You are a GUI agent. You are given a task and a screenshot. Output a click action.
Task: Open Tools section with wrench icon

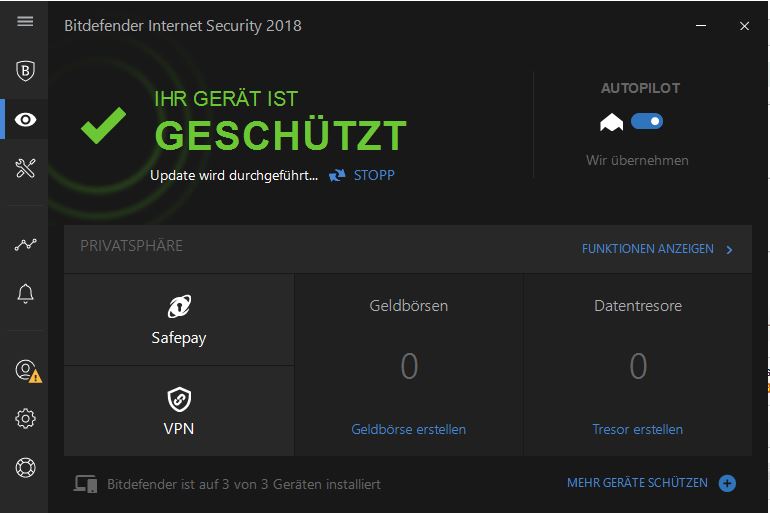[25, 168]
